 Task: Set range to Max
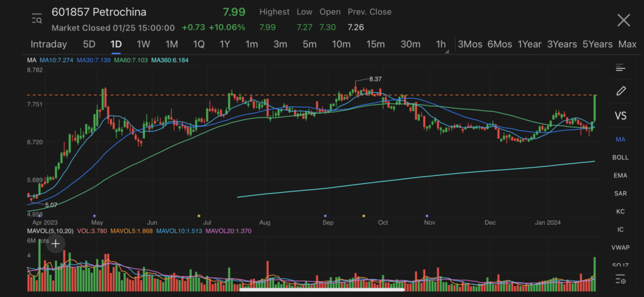coord(627,45)
